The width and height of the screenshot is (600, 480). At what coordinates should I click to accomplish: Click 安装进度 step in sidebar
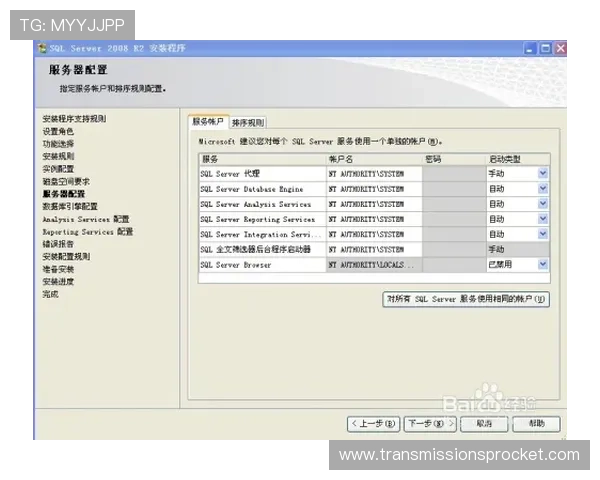click(58, 282)
